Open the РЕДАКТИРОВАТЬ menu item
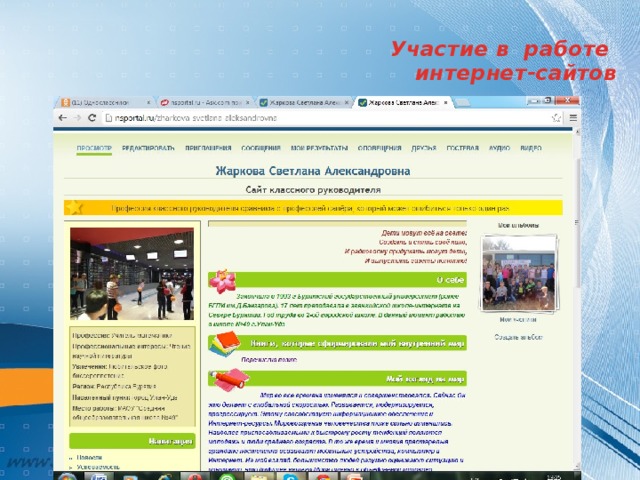Viewport: 640px width, 480px height. (x=148, y=148)
